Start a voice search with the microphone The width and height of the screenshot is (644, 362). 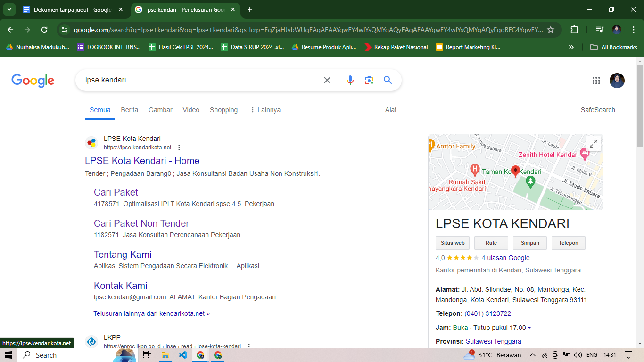point(350,80)
